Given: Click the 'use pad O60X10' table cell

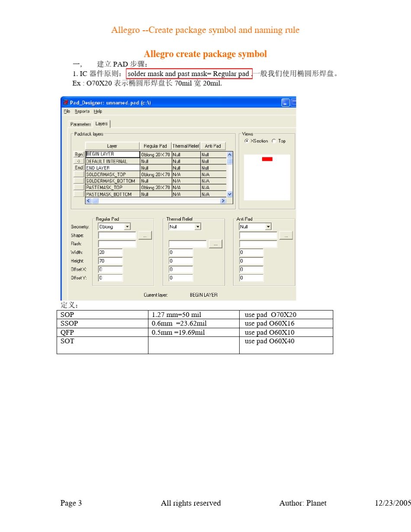Looking at the screenshot, I should click(286, 332).
